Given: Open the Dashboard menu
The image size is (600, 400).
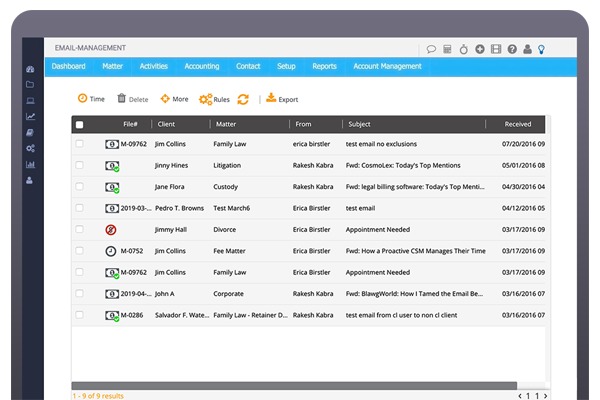Looking at the screenshot, I should point(68,66).
